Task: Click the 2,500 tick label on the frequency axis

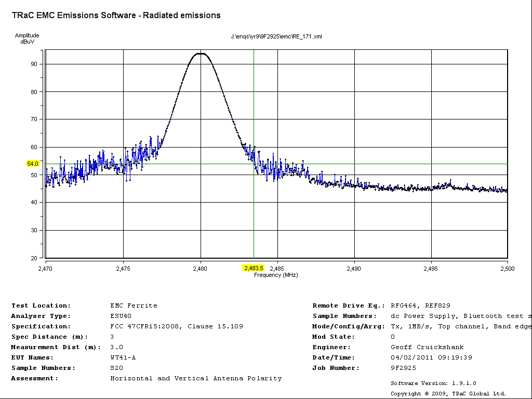Action: pyautogui.click(x=507, y=269)
